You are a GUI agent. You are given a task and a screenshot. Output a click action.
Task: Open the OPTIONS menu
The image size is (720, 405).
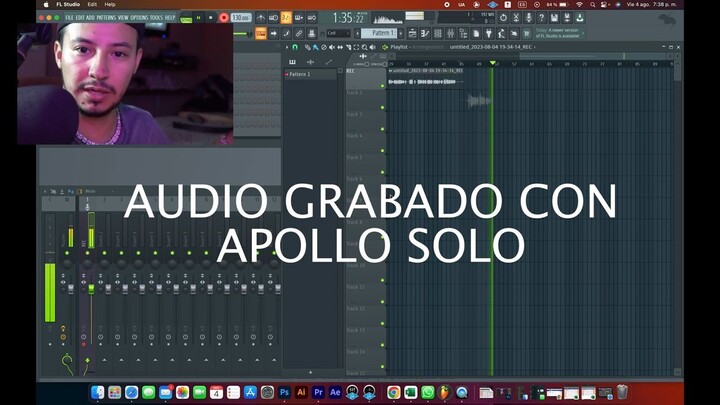pyautogui.click(x=139, y=17)
